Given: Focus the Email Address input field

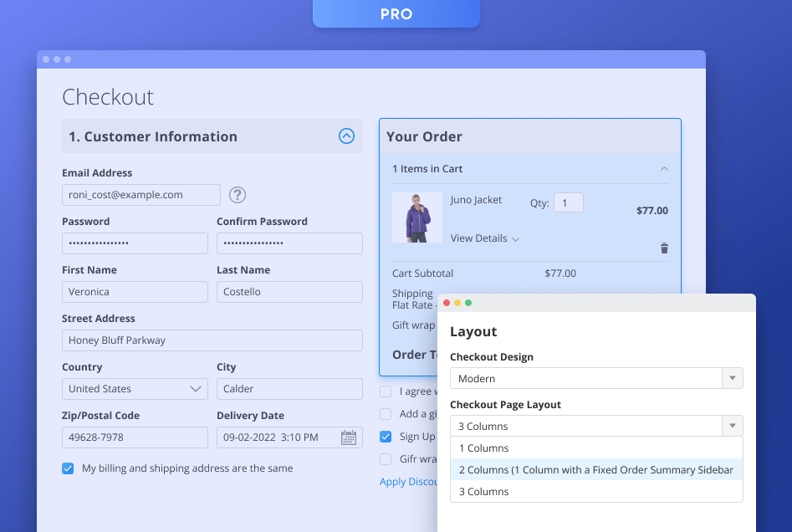Looking at the screenshot, I should (x=141, y=194).
